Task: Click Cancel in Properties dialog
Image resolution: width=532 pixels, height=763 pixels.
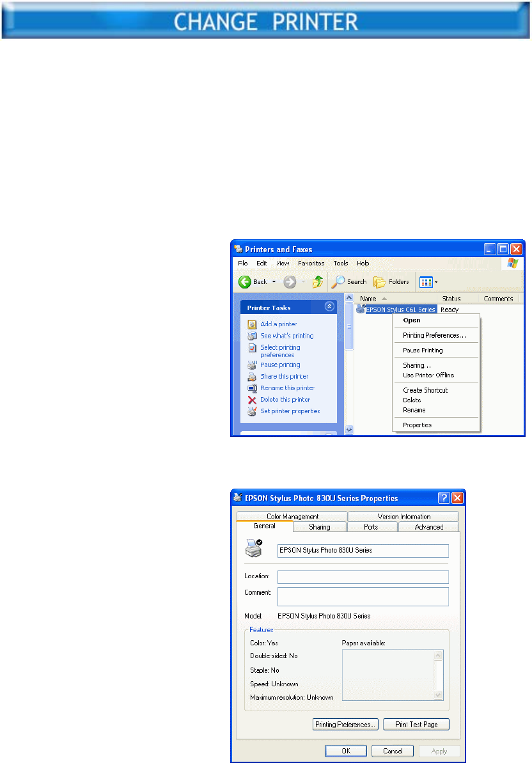Action: pos(393,751)
